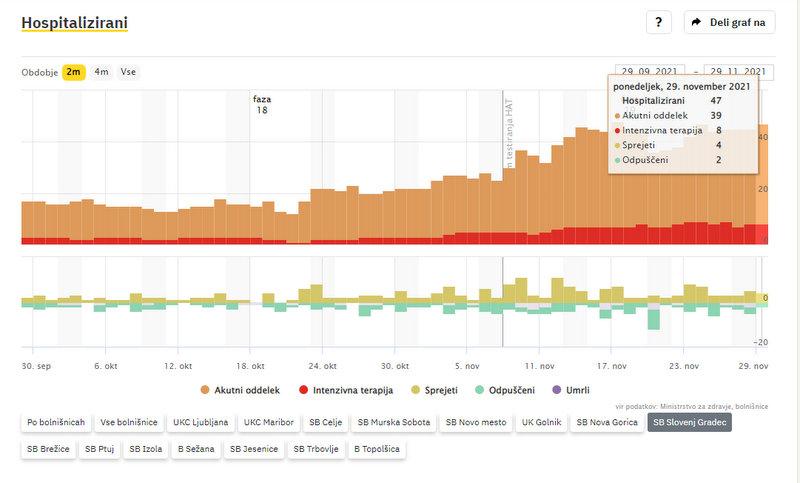Click the faza 18 chart marker
Screen dimensions: 800x483
point(262,104)
